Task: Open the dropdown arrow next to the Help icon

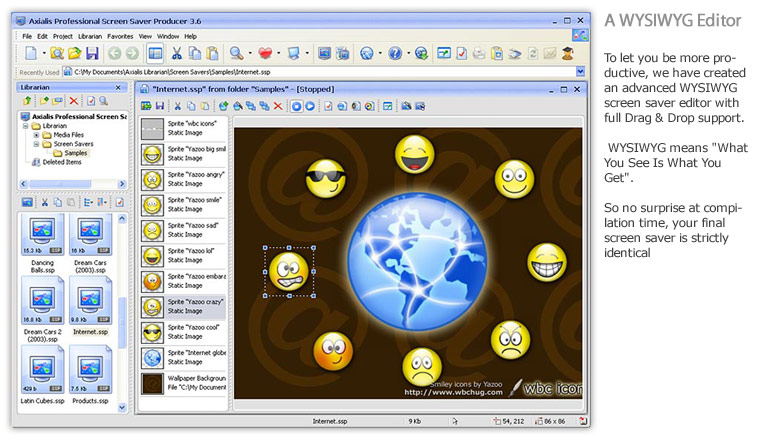Action: (409, 53)
